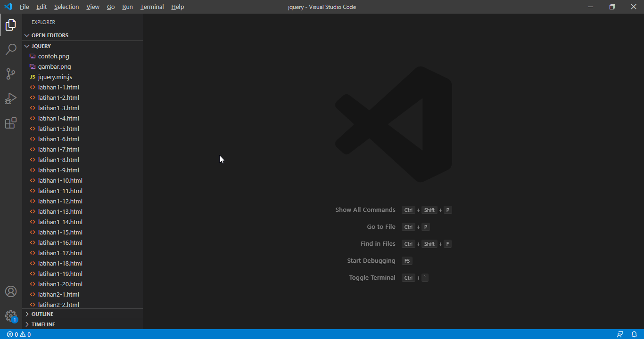The height and width of the screenshot is (339, 644).
Task: Collapse the Open Editors section
Action: pos(83,35)
